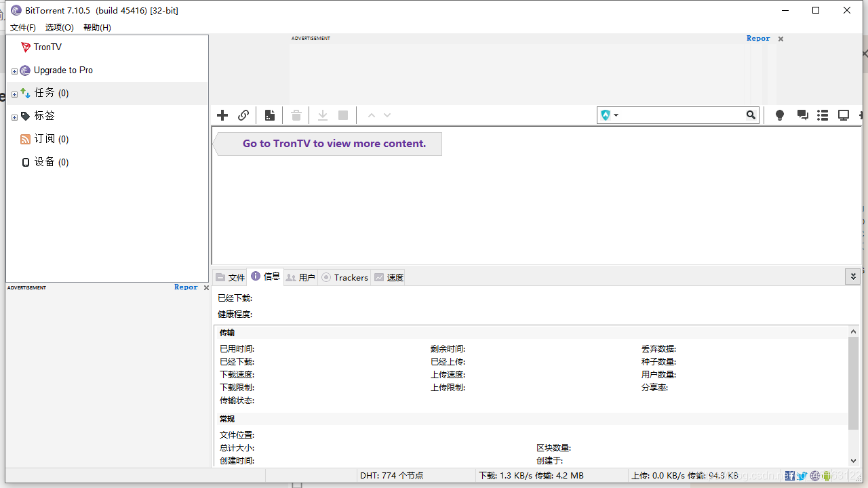Click the Create New Torrent file icon

click(270, 115)
